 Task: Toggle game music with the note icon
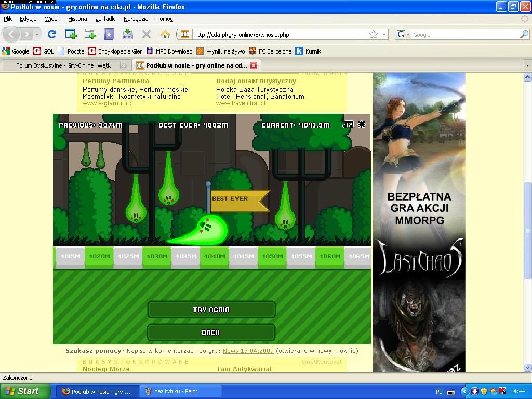pyautogui.click(x=348, y=125)
